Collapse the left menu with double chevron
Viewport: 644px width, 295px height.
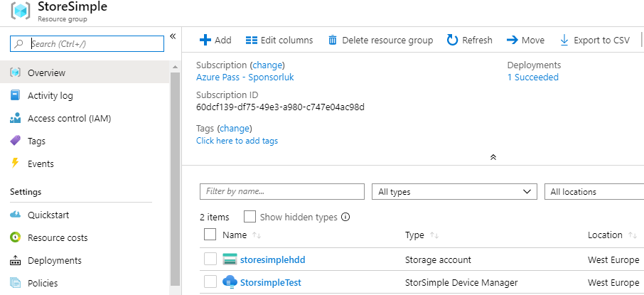[173, 36]
